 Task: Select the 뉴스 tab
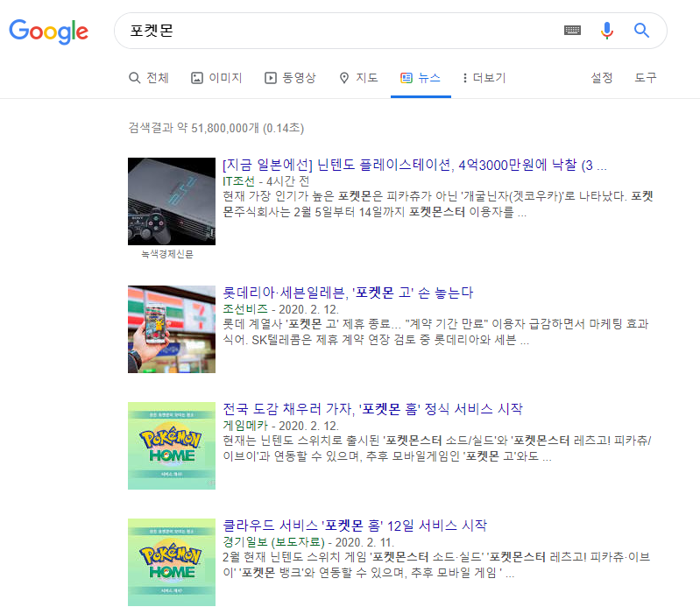click(421, 78)
